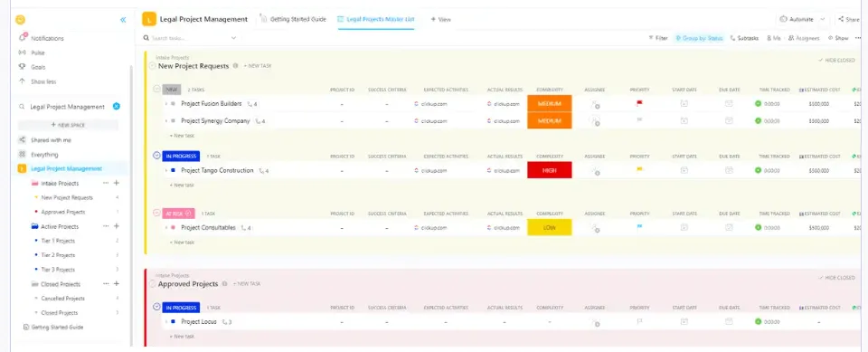Collapse the New Project Requests list group

click(152, 66)
